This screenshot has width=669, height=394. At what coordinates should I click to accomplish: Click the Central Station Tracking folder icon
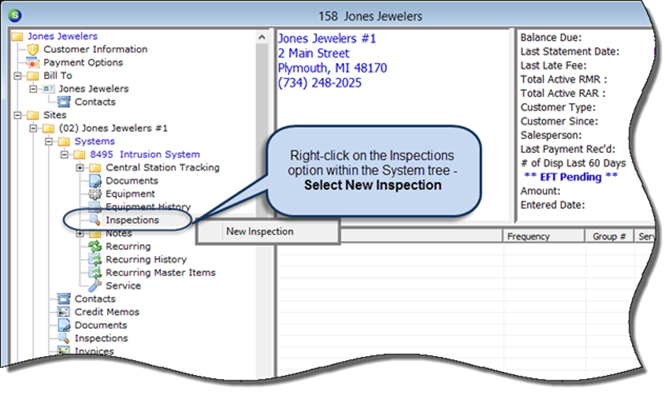click(x=95, y=168)
